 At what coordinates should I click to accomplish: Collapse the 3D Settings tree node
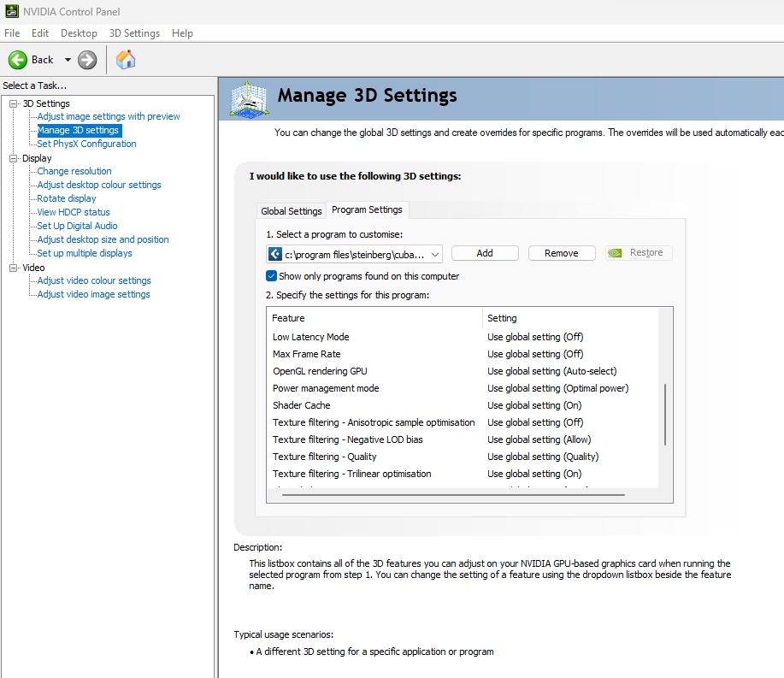pyautogui.click(x=14, y=103)
